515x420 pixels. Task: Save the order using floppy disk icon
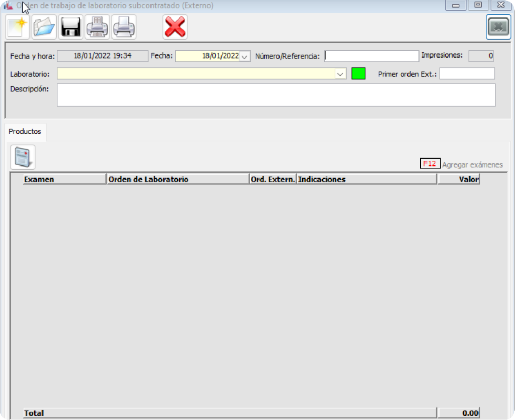[71, 27]
